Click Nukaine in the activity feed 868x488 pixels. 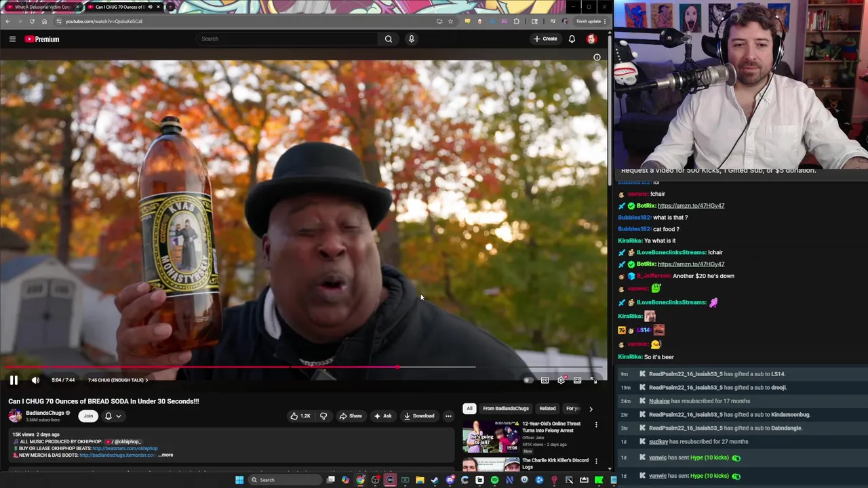tap(659, 401)
